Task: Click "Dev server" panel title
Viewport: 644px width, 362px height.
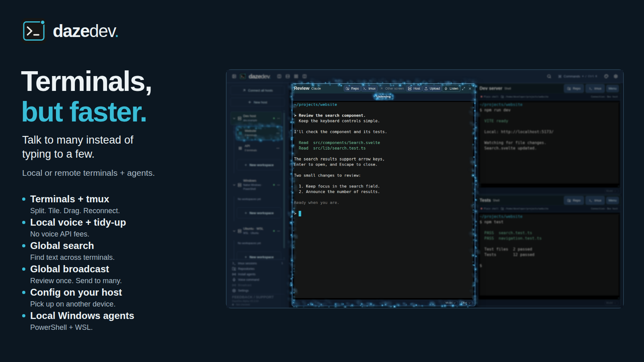Action: [491, 88]
